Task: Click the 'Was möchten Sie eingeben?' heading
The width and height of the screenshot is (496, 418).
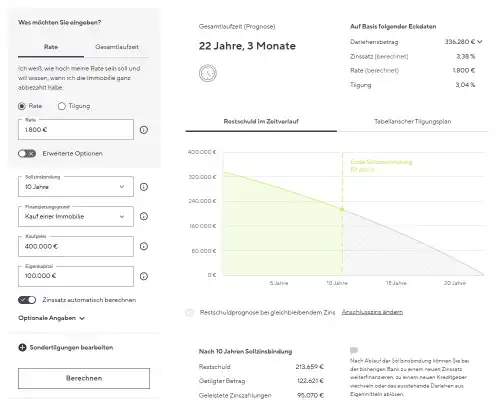Action: [x=60, y=23]
